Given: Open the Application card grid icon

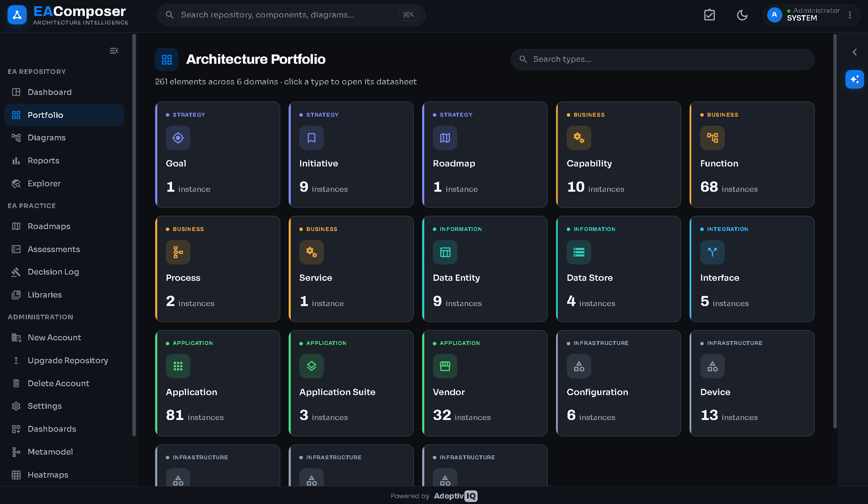Looking at the screenshot, I should (x=178, y=366).
